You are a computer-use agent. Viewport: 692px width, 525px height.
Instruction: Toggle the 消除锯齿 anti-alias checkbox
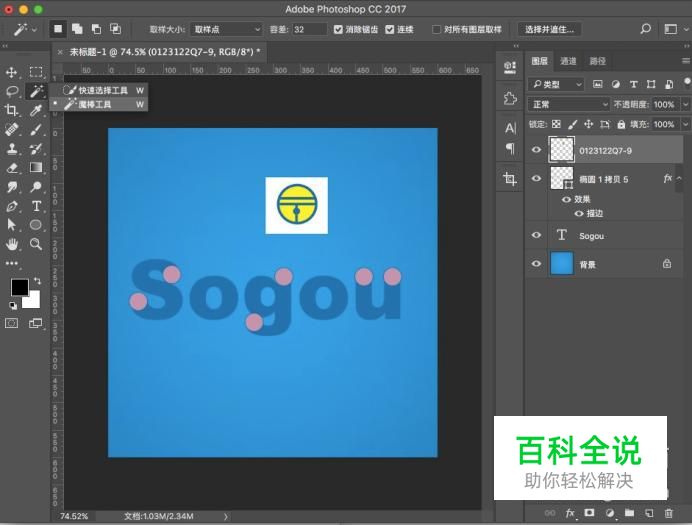338,30
